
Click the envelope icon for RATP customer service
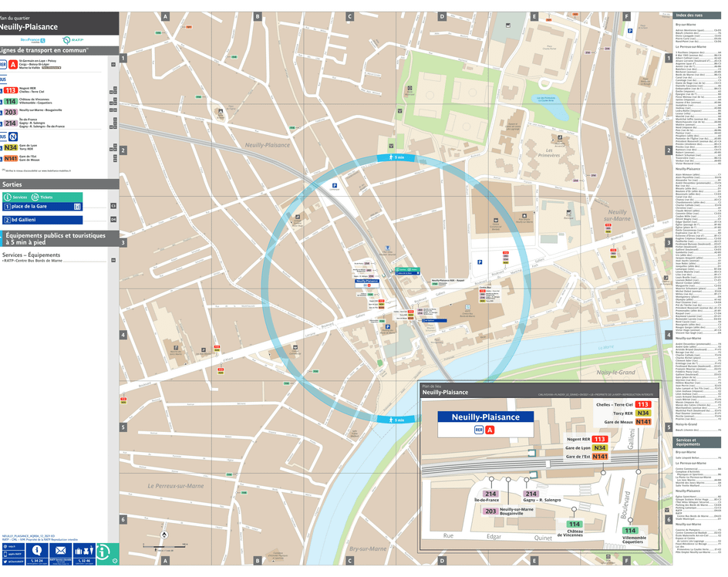[61, 550]
